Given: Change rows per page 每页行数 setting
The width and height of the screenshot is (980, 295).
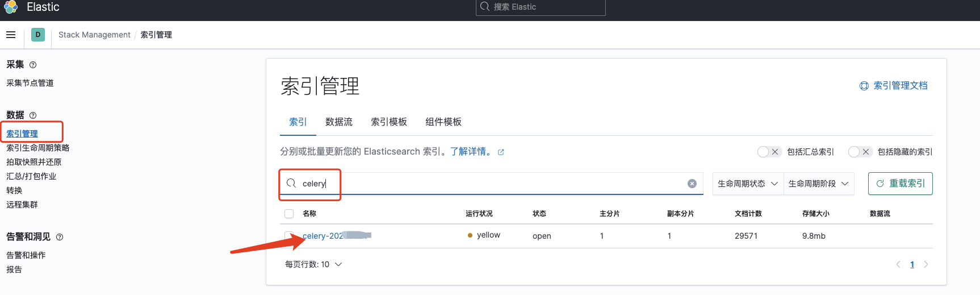Looking at the screenshot, I should pos(313,264).
